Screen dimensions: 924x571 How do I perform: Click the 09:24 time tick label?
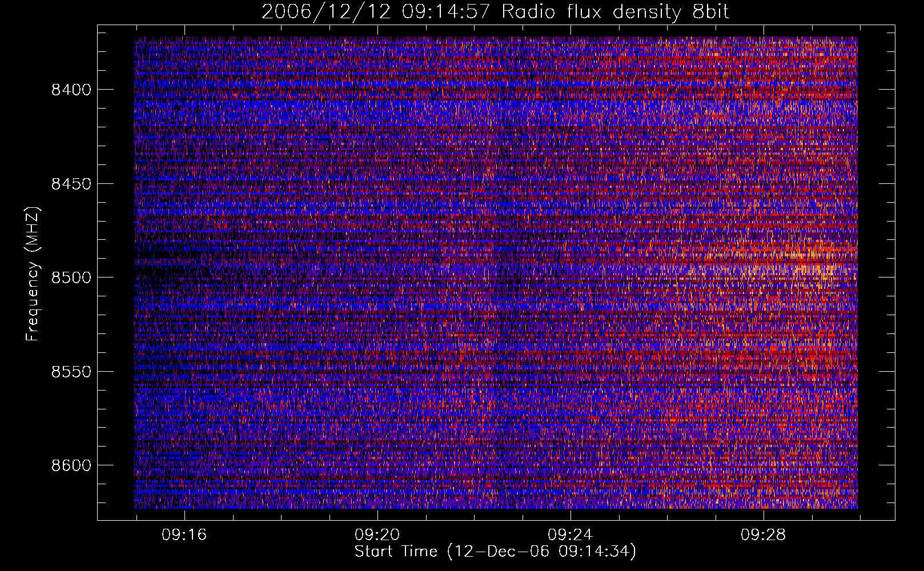[570, 535]
